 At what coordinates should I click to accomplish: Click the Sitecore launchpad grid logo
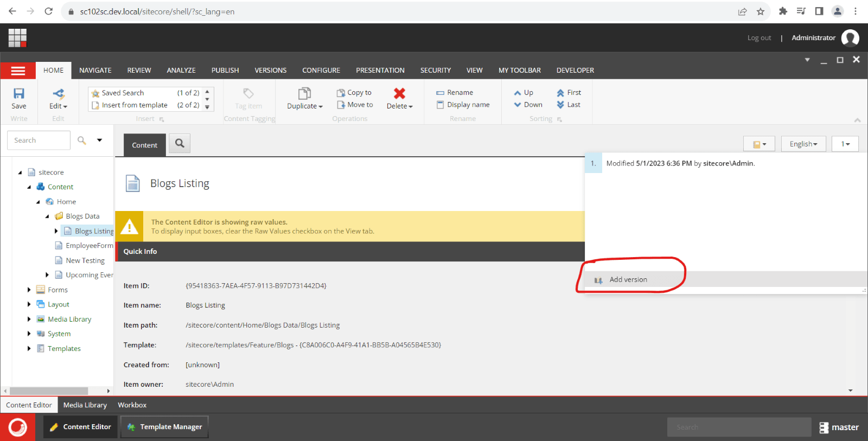(17, 38)
